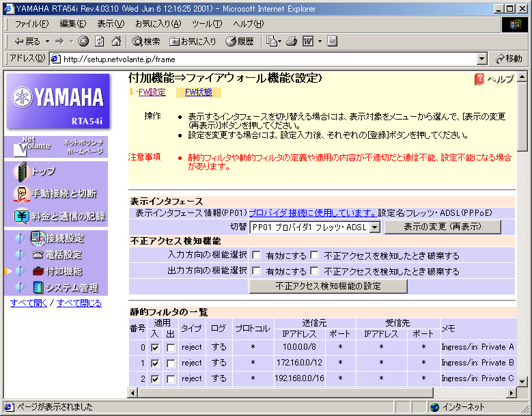
Task: Click 表示の変更 (再表示) button
Action: (442, 227)
